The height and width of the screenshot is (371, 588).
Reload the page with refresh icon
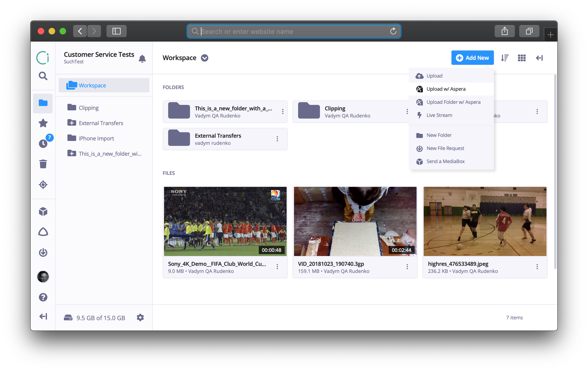[393, 31]
